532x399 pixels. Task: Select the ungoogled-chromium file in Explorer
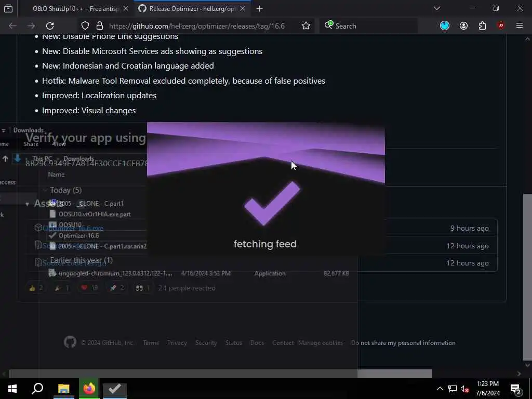tap(199, 273)
